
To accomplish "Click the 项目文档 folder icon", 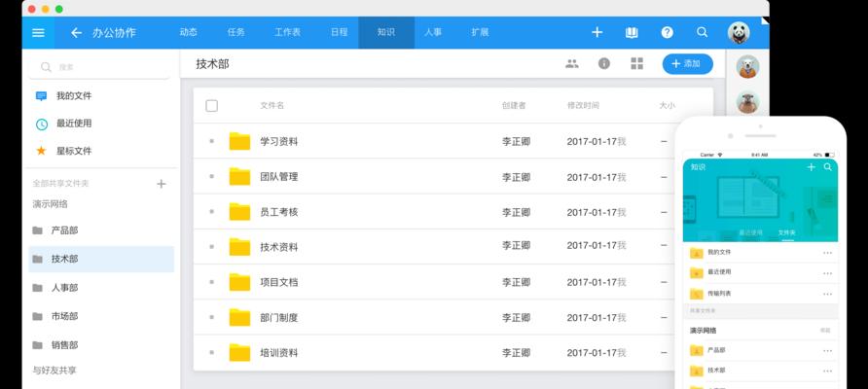I will (239, 282).
